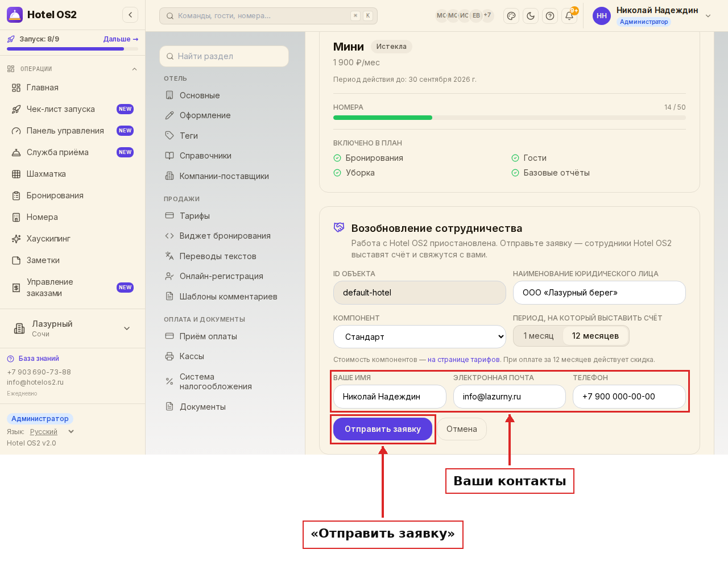
Task: Click the Справочники book icon
Action: (x=169, y=156)
